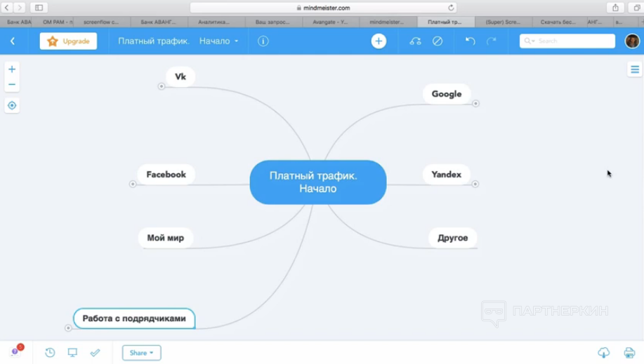Click the Safari back button

7,8
